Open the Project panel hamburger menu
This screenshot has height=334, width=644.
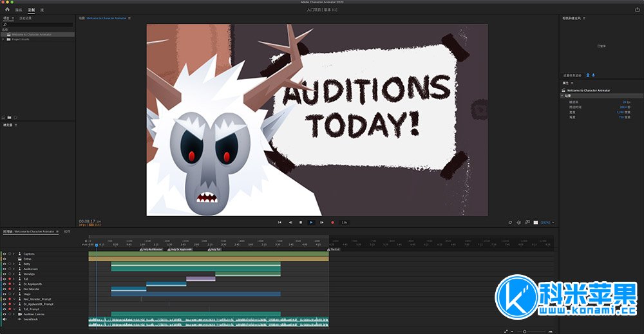click(13, 18)
